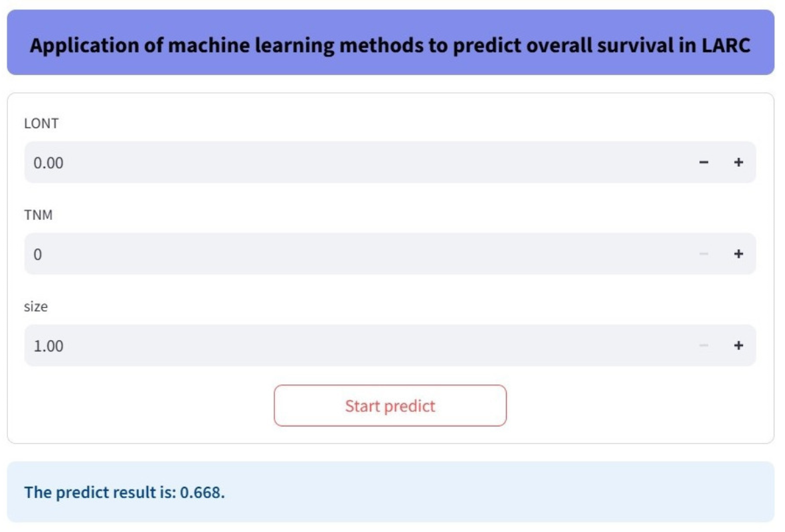The image size is (785, 532).
Task: Click the TNM field label
Action: coord(38,215)
